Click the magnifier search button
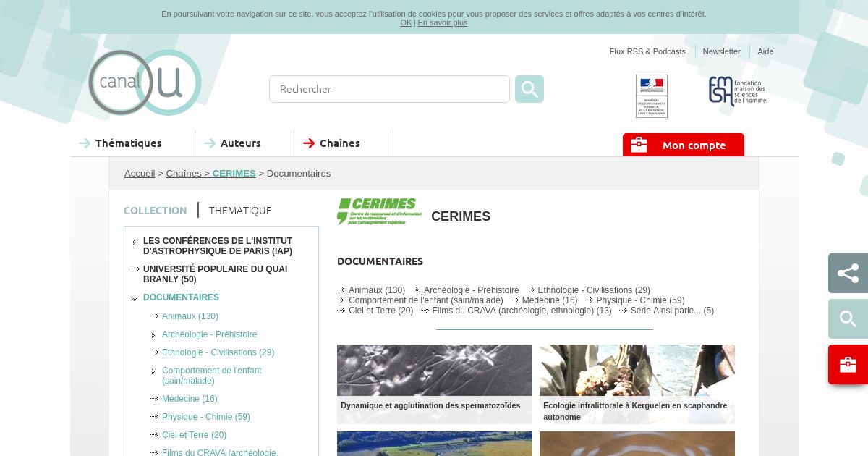Screen dimensions: 868x456 529,89
